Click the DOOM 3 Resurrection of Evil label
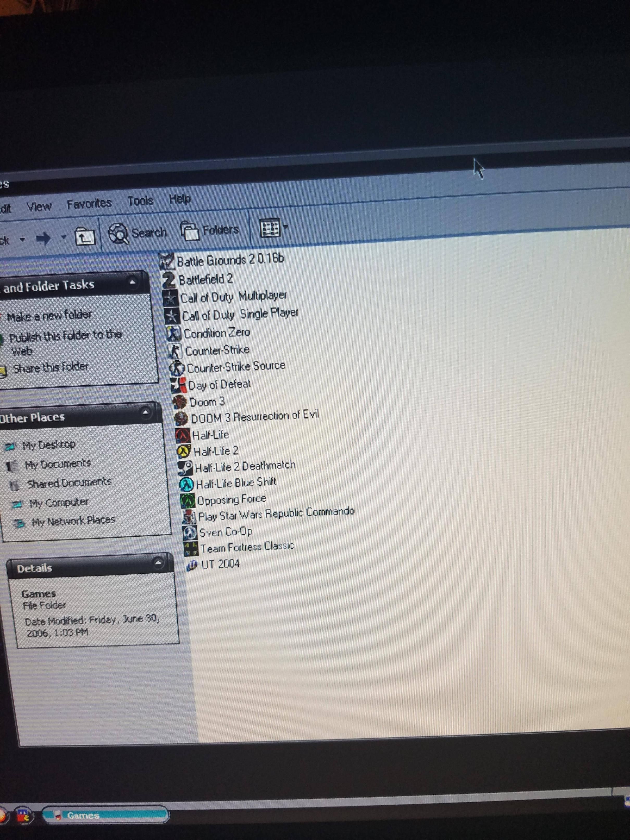Screen dimensions: 630x840 (x=255, y=416)
